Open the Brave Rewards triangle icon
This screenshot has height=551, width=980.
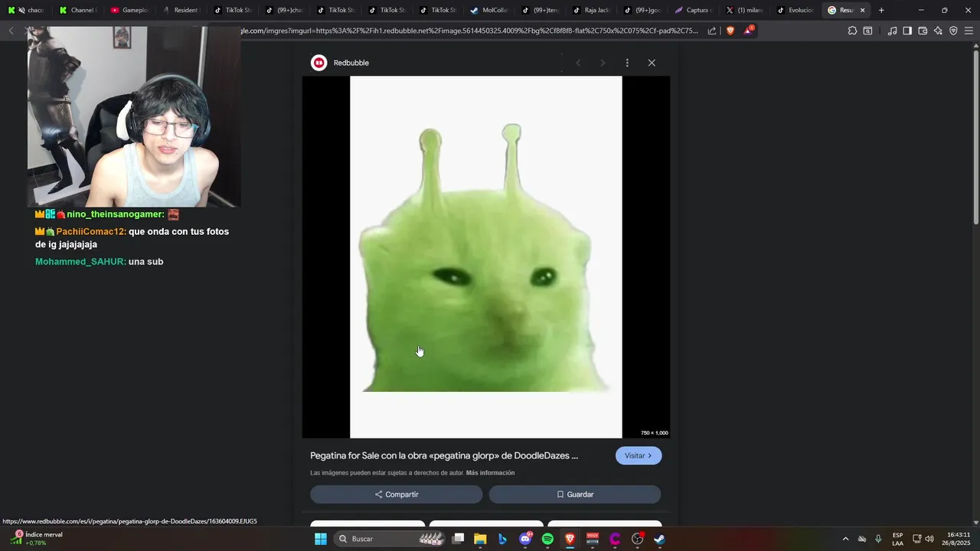749,31
